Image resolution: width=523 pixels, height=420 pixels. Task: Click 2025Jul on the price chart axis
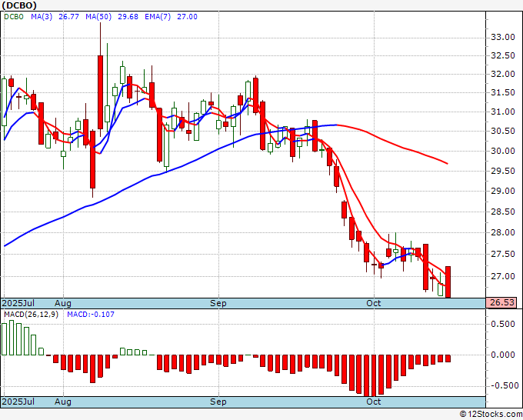(x=18, y=303)
